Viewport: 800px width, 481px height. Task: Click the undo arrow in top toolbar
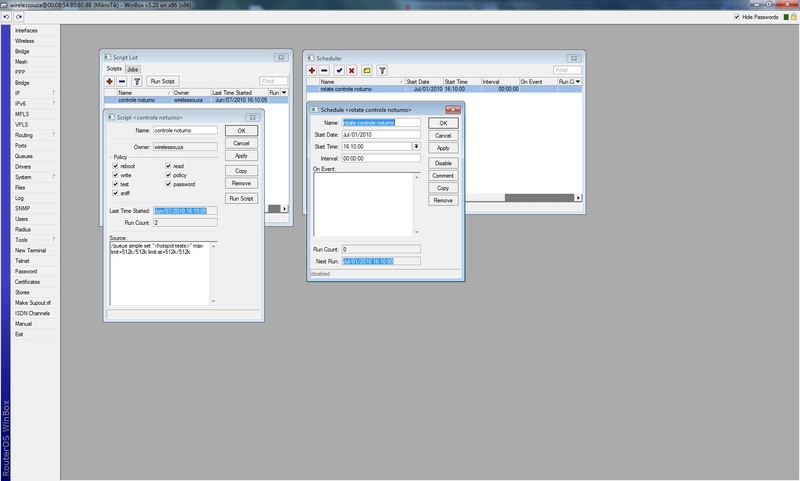point(6,17)
